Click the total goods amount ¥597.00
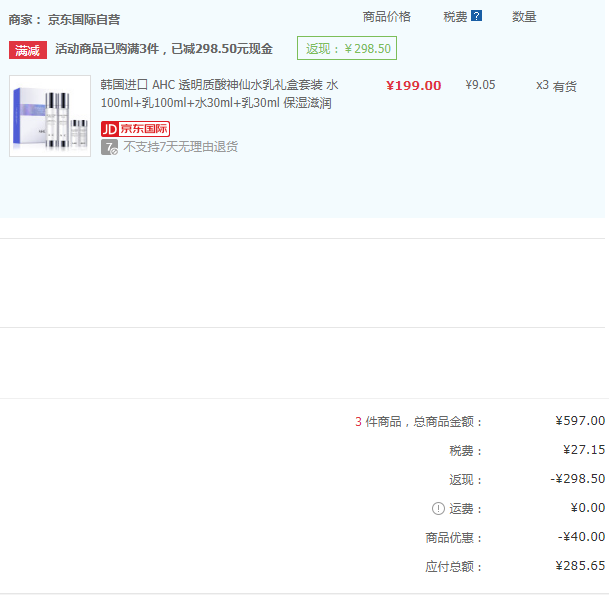 pyautogui.click(x=580, y=421)
